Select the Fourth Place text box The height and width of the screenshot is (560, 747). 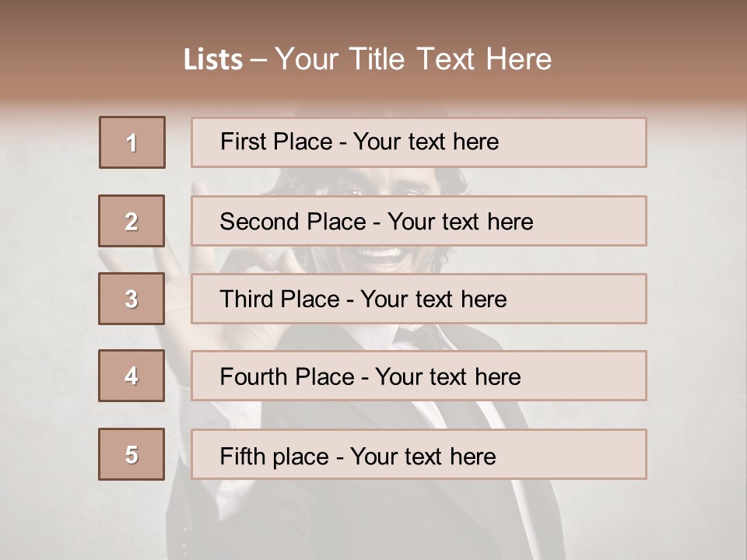pyautogui.click(x=419, y=376)
